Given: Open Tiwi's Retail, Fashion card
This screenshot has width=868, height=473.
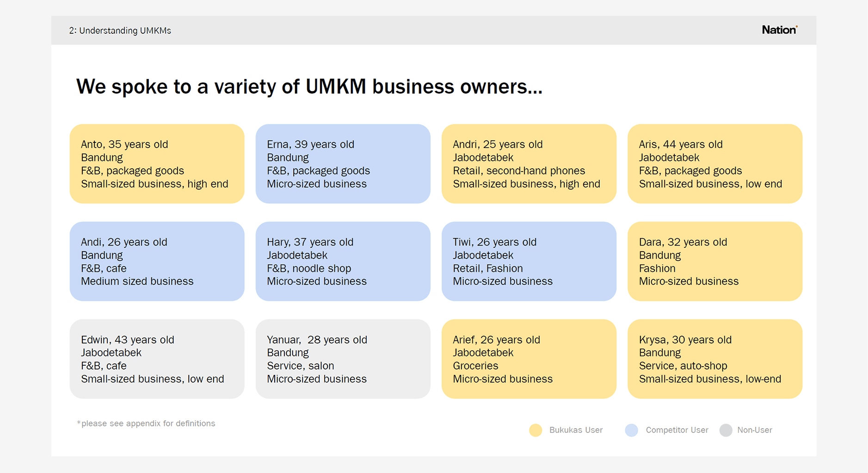Looking at the screenshot, I should 529,261.
